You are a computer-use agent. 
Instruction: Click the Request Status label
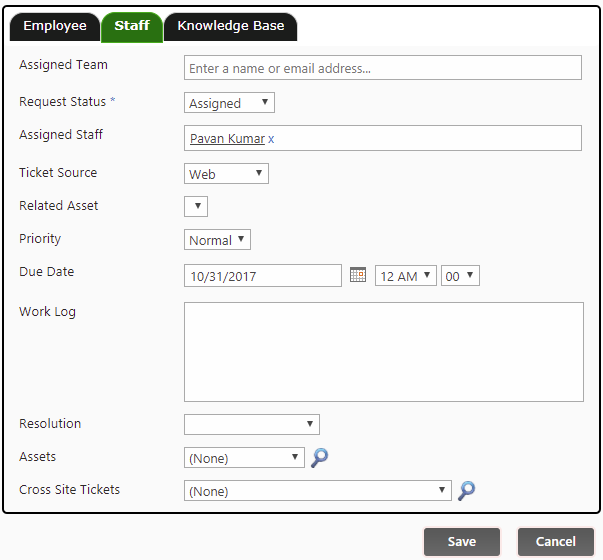click(62, 102)
